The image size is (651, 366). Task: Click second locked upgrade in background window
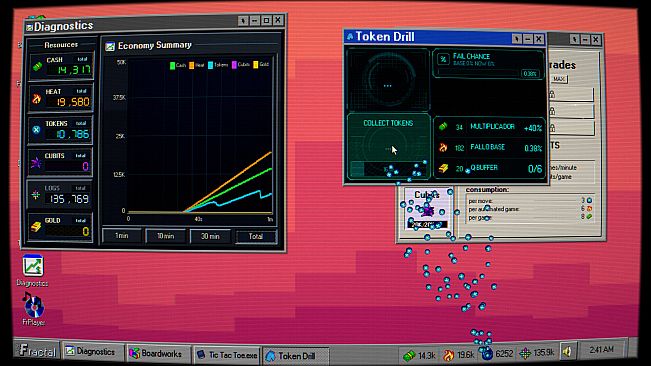point(571,111)
